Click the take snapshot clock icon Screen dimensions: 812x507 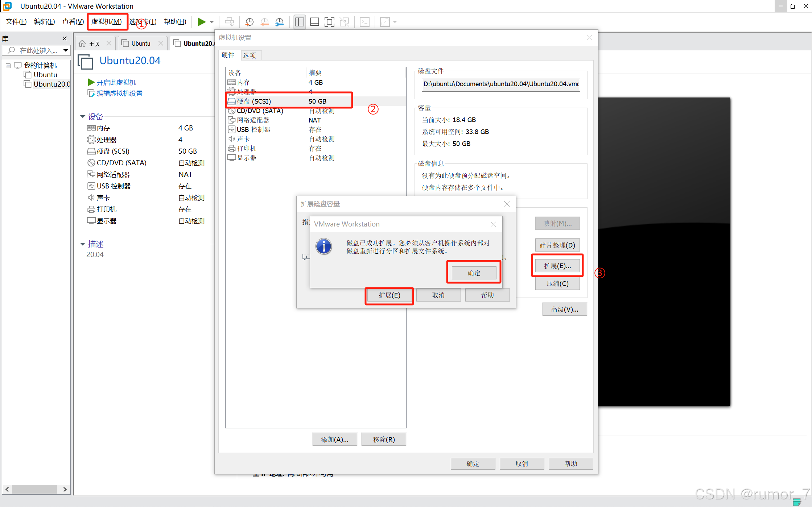coord(250,22)
